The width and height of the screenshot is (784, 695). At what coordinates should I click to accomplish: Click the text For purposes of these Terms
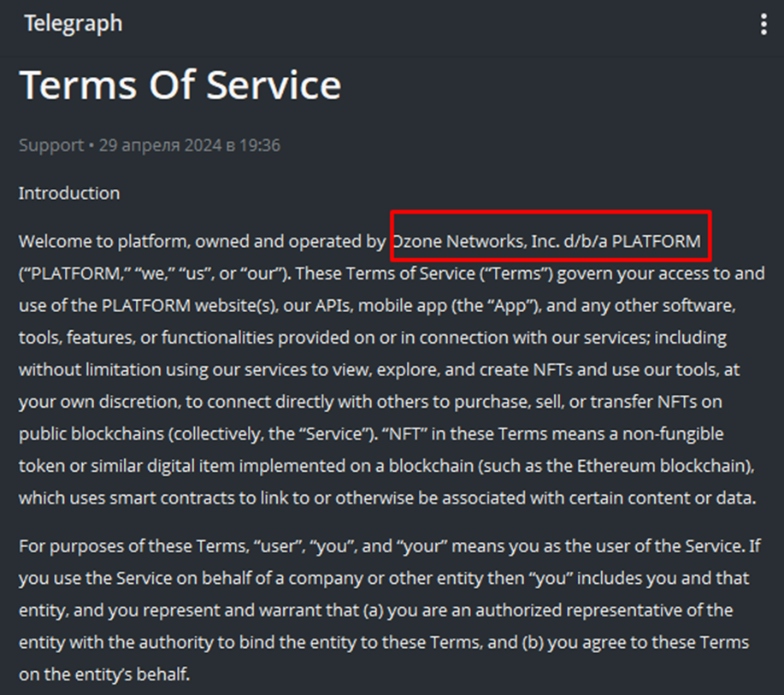point(133,546)
